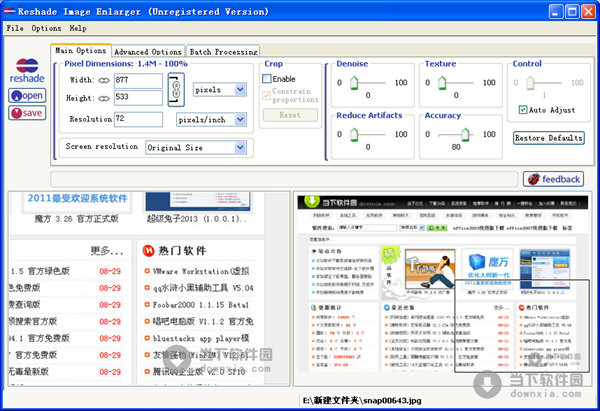The height and width of the screenshot is (411, 600).
Task: Click the Accuracy value 80
Action: pyautogui.click(x=456, y=147)
